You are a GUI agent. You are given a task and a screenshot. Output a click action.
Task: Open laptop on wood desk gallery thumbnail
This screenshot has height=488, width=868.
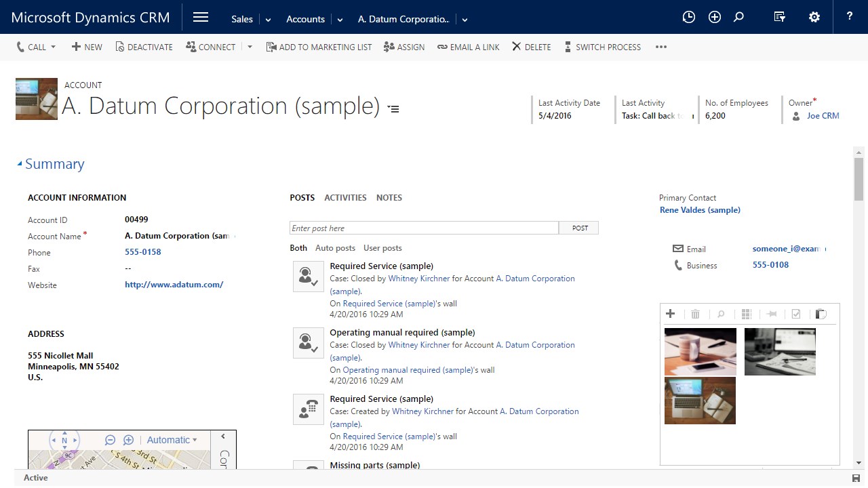click(700, 401)
